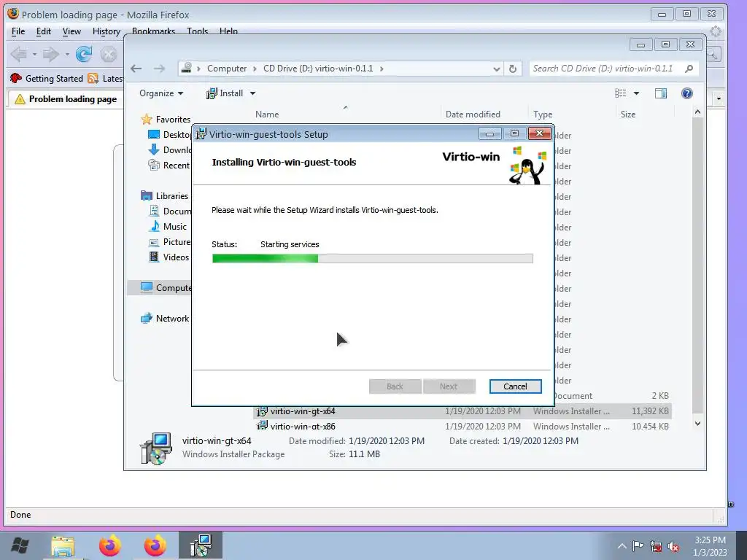This screenshot has width=747, height=560.
Task: Open first Firefox taskbar icon
Action: [x=110, y=545]
